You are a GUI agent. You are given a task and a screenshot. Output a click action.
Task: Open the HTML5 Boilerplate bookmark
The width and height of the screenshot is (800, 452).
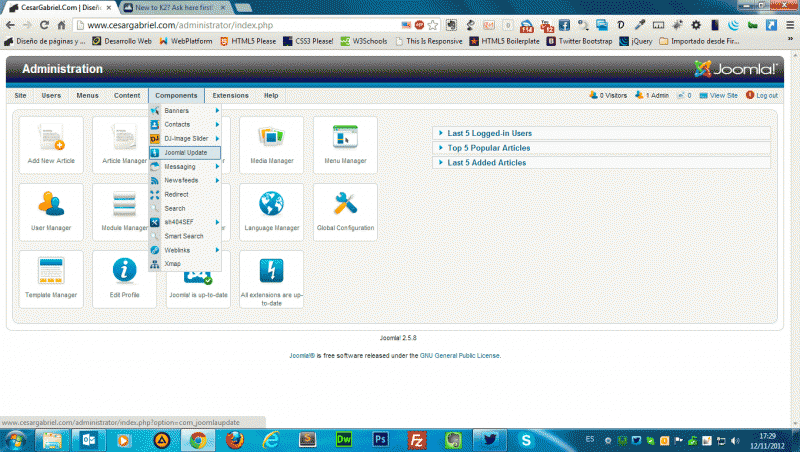click(504, 41)
